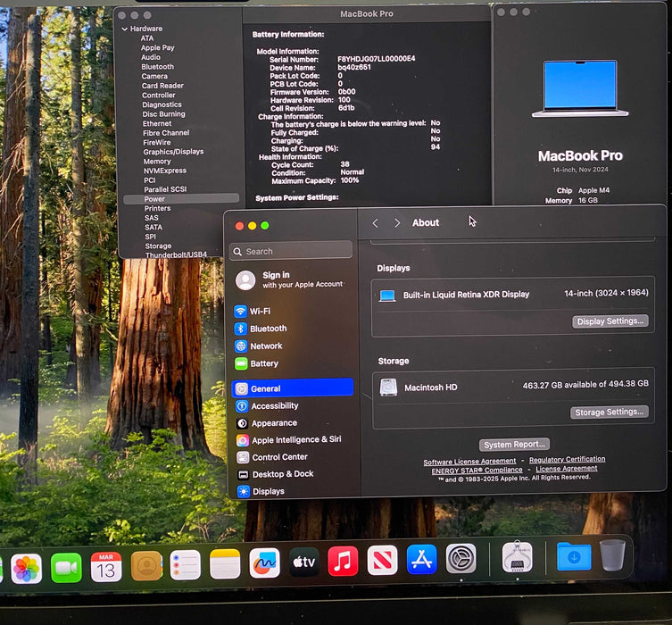Image resolution: width=672 pixels, height=625 pixels.
Task: Select Printers in System Information sidebar
Action: click(x=157, y=208)
